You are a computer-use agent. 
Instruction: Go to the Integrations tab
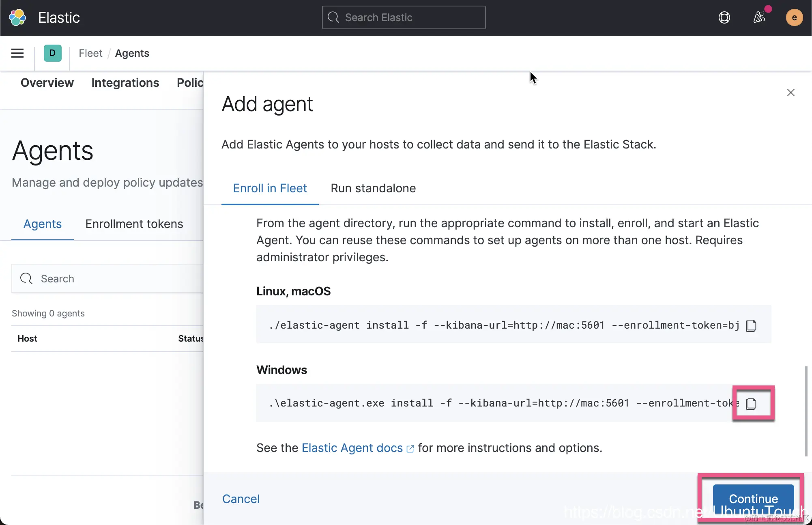(125, 83)
